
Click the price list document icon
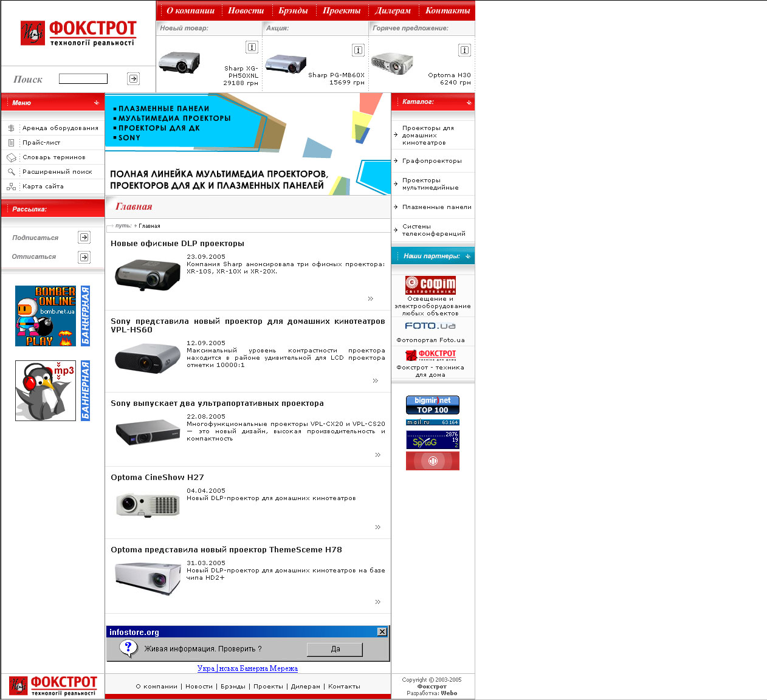coord(11,143)
